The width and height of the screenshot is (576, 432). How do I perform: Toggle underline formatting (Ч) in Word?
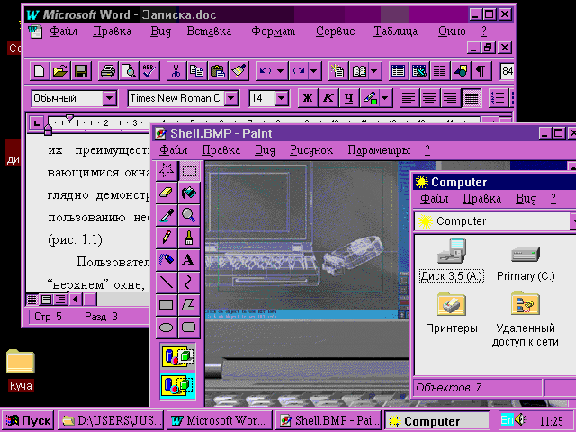click(x=349, y=98)
